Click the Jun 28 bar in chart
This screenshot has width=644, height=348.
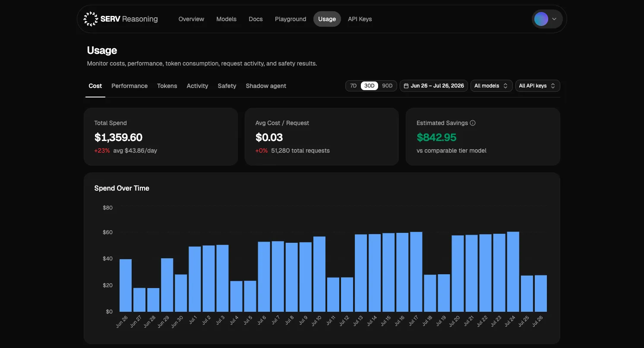pos(153,300)
